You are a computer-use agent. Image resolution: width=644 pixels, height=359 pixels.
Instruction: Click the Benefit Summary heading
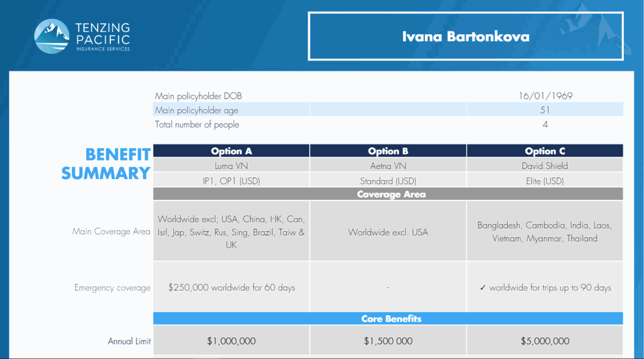click(x=106, y=164)
